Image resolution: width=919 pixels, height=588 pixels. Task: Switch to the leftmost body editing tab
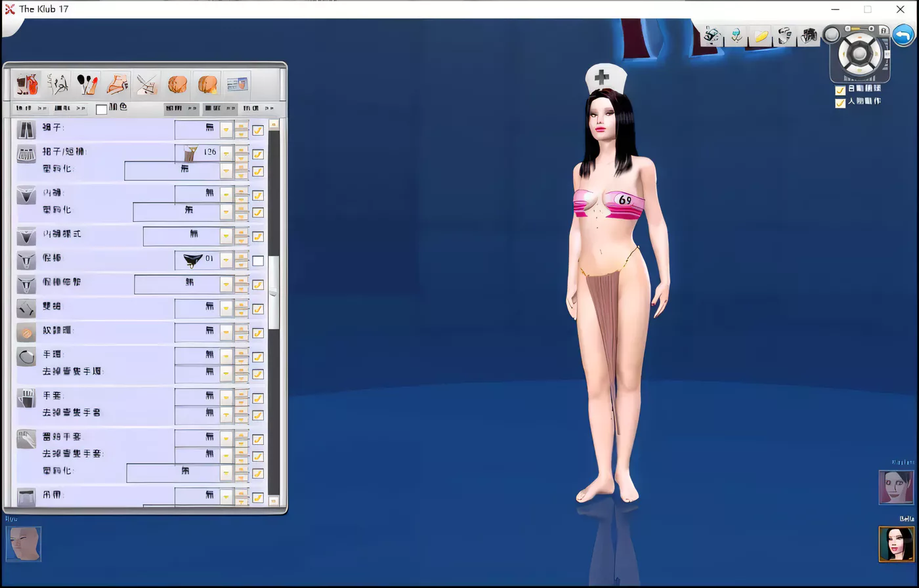point(26,84)
